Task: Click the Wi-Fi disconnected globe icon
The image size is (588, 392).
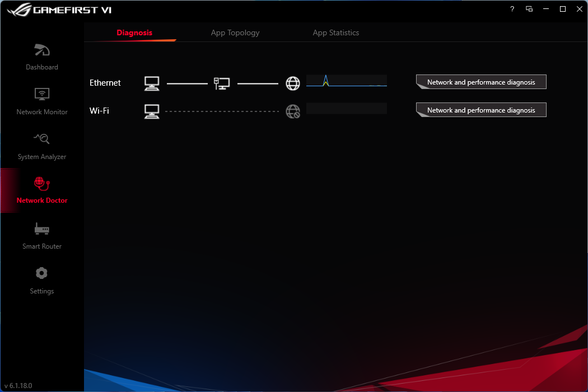Action: [292, 111]
